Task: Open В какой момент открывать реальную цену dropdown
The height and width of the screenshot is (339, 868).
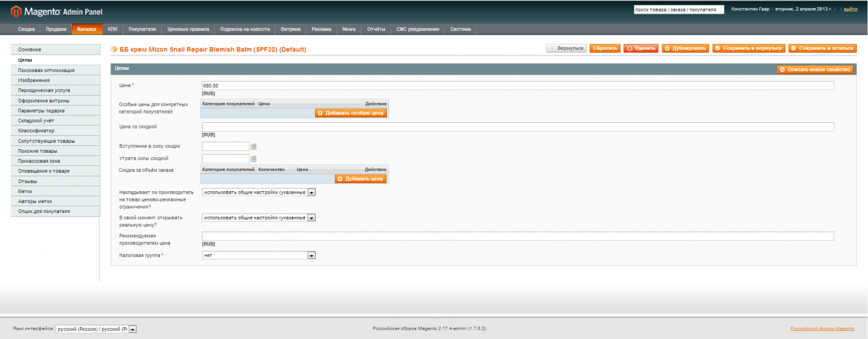Action: 259,218
